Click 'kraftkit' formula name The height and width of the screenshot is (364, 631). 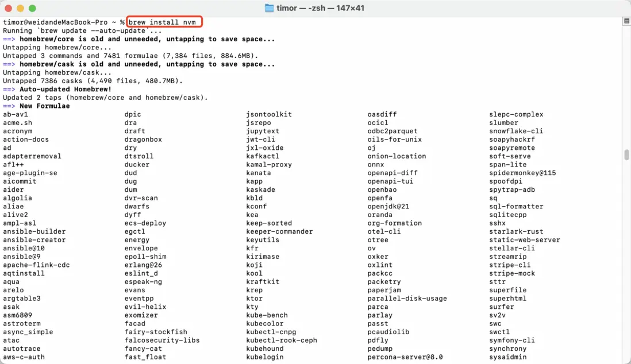coord(263,282)
